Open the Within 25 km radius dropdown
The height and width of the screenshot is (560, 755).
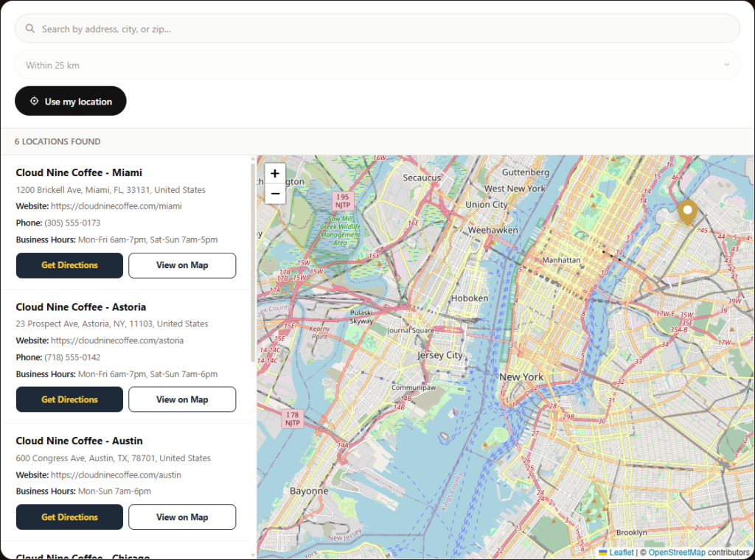[x=377, y=65]
